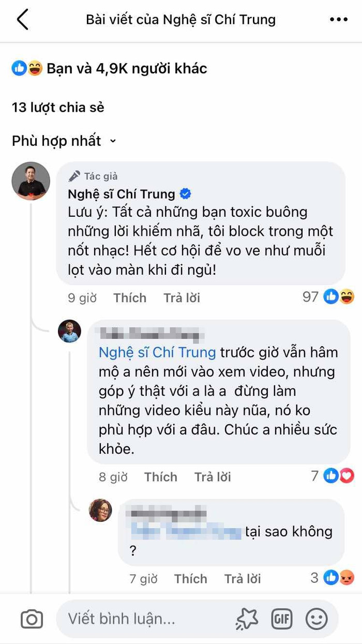
Task: Click the love reaction icon on second comment
Action: point(345,476)
